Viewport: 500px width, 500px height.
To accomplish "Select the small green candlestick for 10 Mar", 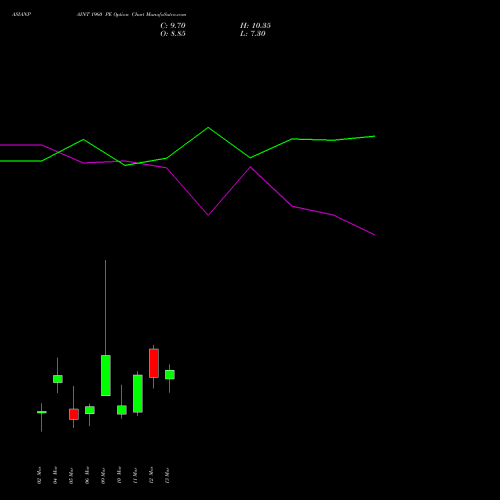I will (x=122, y=410).
